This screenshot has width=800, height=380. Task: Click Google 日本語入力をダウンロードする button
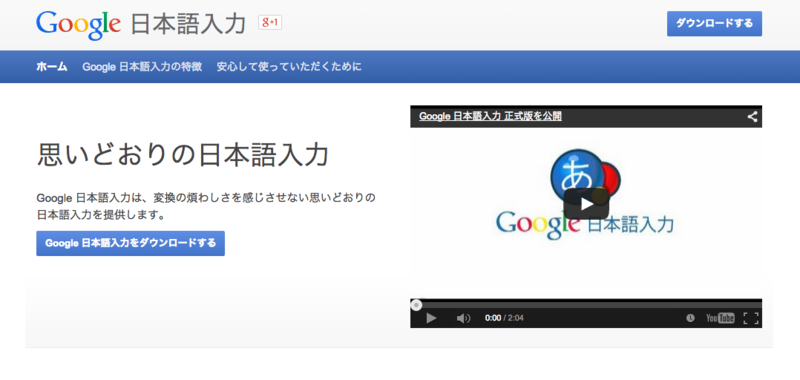click(x=130, y=243)
